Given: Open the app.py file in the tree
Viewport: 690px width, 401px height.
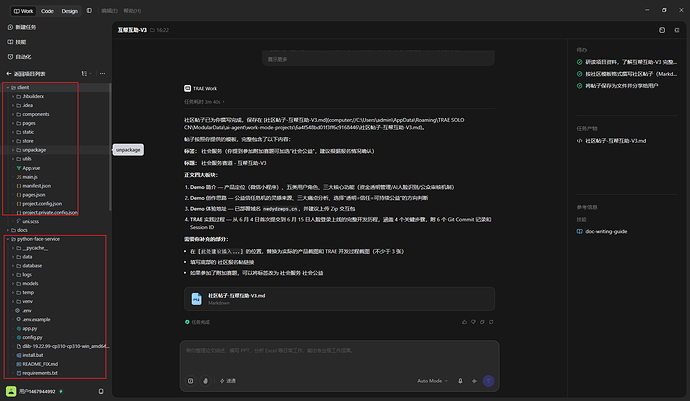Looking at the screenshot, I should 29,328.
